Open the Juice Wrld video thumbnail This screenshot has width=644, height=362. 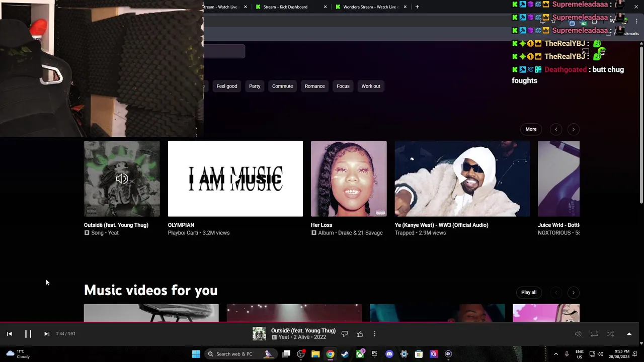tap(558, 178)
